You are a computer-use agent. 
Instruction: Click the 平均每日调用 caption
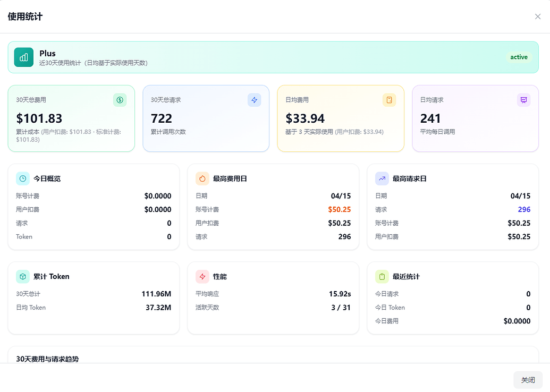pyautogui.click(x=438, y=132)
